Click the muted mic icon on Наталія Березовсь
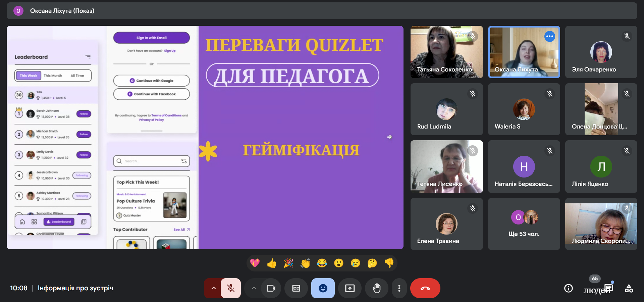This screenshot has width=644, height=302. pos(550,151)
